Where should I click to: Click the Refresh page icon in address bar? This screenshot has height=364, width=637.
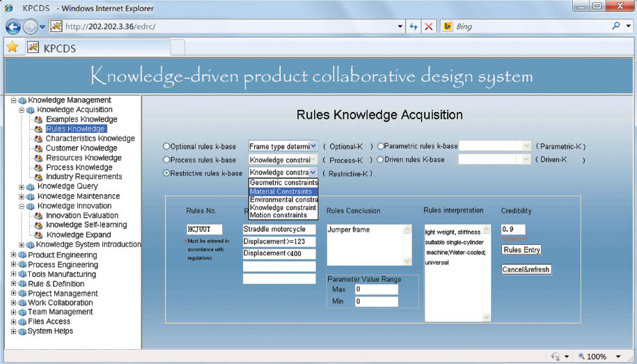pyautogui.click(x=414, y=26)
